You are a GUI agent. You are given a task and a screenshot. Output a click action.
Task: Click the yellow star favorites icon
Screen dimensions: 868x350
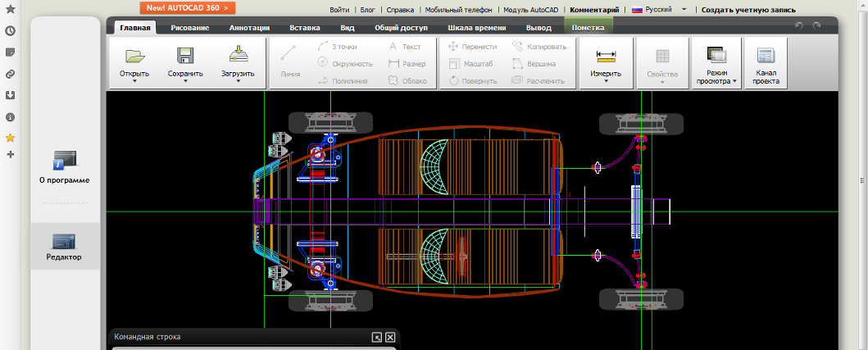[x=9, y=138]
